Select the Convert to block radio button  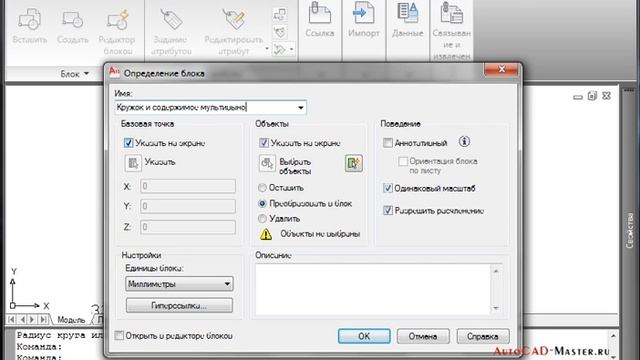[262, 203]
